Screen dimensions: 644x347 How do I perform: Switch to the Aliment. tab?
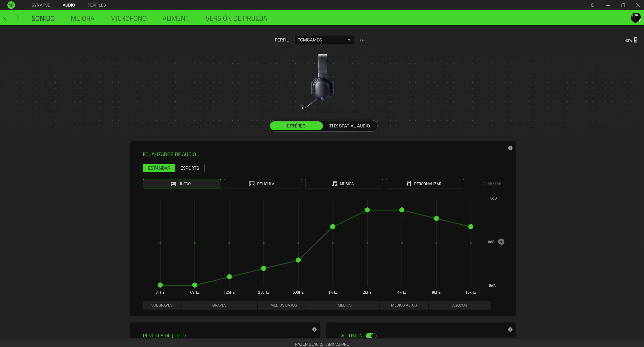tap(176, 18)
